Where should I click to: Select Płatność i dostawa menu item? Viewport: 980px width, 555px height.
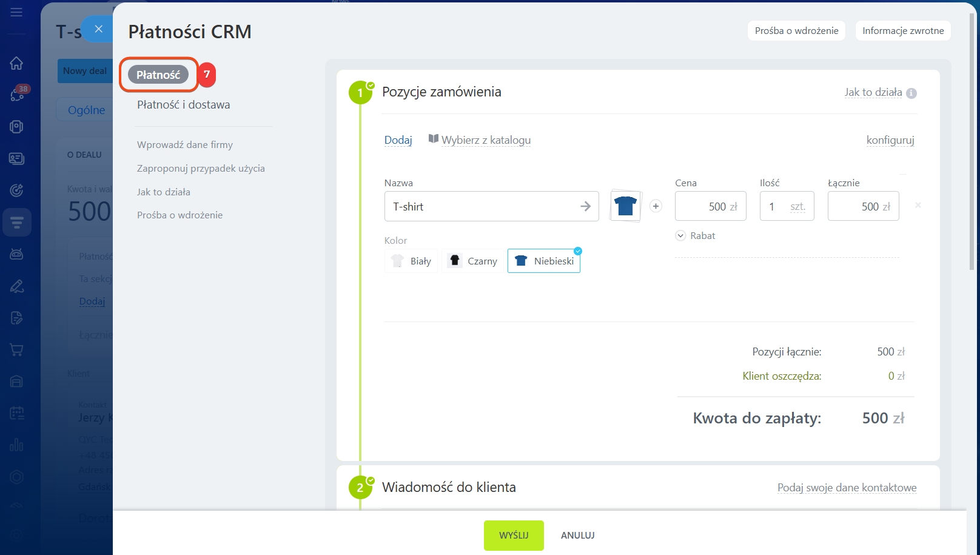pyautogui.click(x=183, y=104)
